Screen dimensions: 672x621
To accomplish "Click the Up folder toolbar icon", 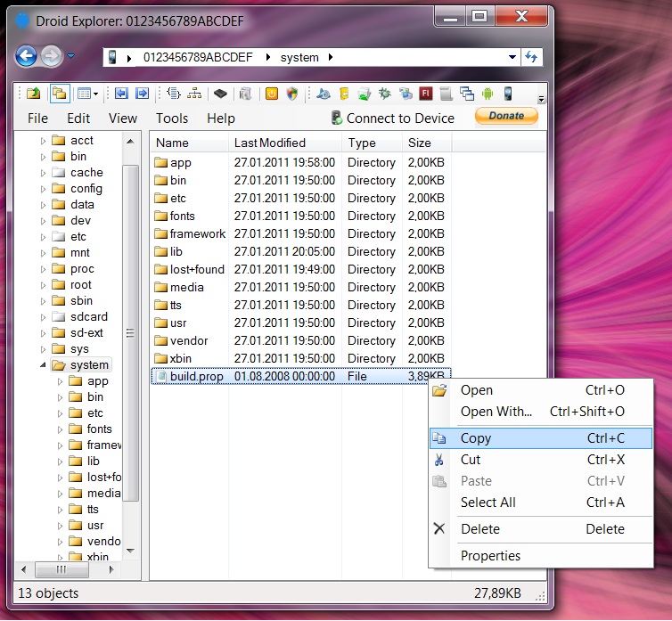I will [x=33, y=93].
